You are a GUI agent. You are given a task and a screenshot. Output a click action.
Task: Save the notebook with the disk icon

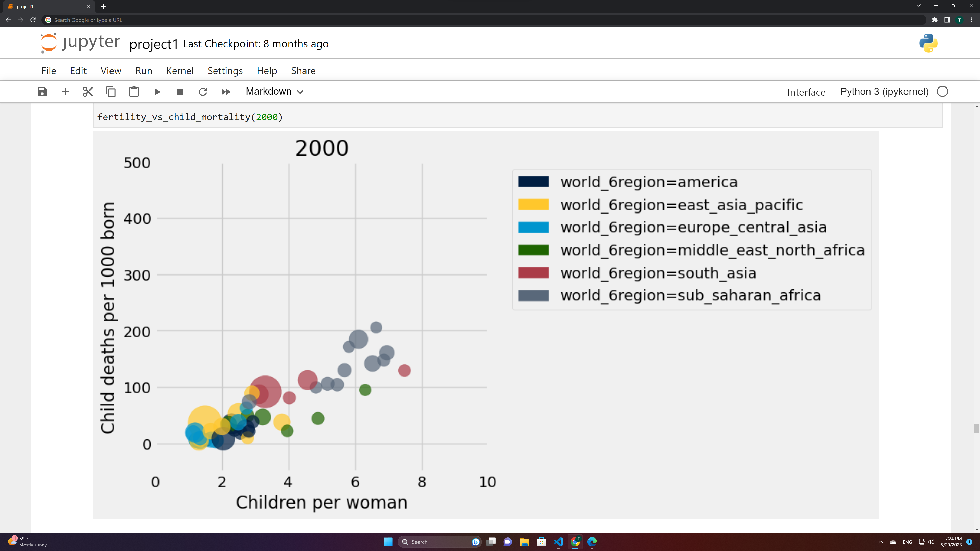point(42,92)
